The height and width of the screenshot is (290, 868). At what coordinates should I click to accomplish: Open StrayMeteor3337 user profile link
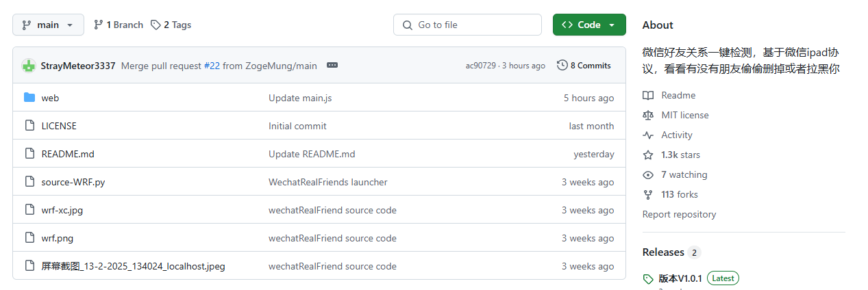click(78, 66)
